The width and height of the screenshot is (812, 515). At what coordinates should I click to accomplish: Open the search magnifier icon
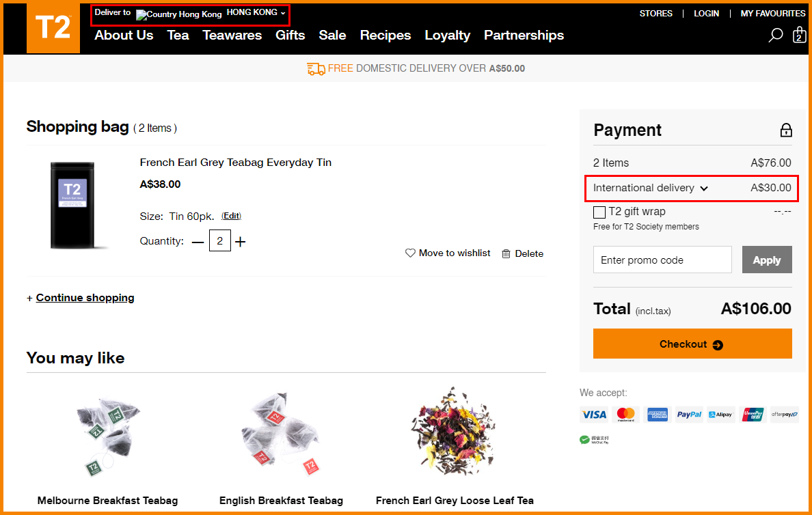[775, 36]
